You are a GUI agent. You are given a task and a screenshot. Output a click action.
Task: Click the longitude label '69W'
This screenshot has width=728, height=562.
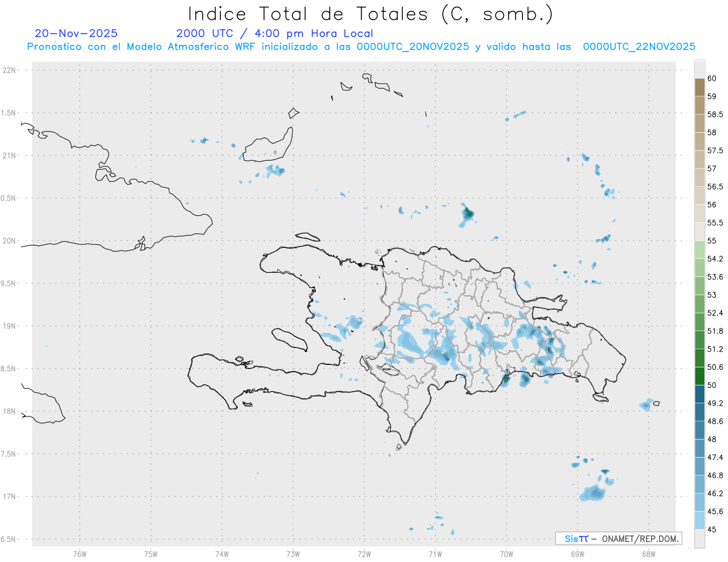[x=577, y=554]
